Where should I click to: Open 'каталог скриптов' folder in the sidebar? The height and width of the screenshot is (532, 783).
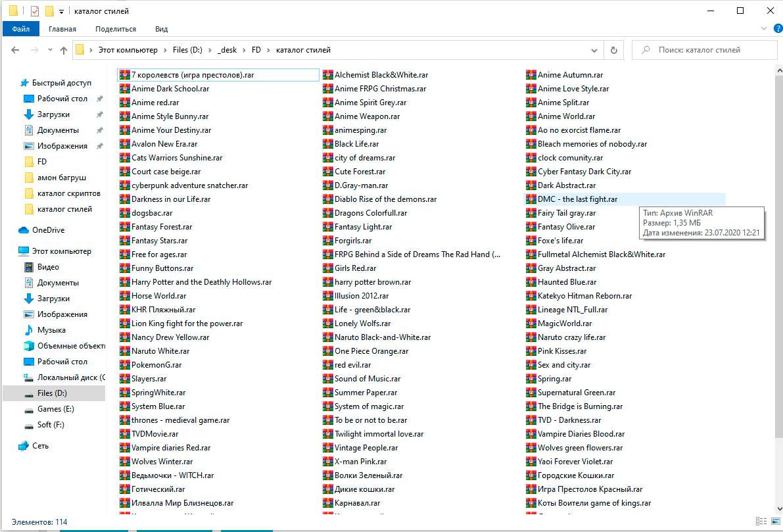coord(68,193)
